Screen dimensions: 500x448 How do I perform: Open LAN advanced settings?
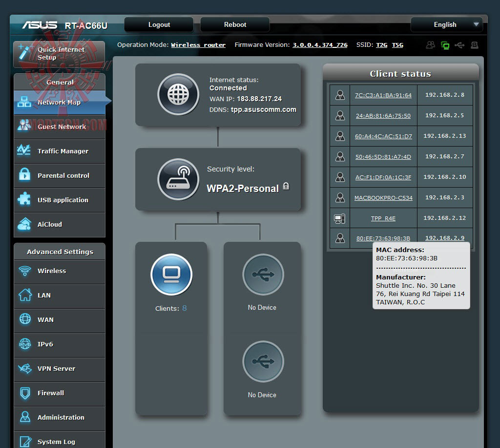click(x=59, y=296)
